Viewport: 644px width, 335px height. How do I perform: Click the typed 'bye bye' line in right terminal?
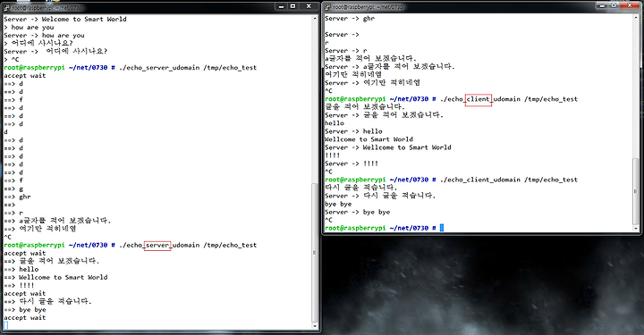(x=338, y=205)
